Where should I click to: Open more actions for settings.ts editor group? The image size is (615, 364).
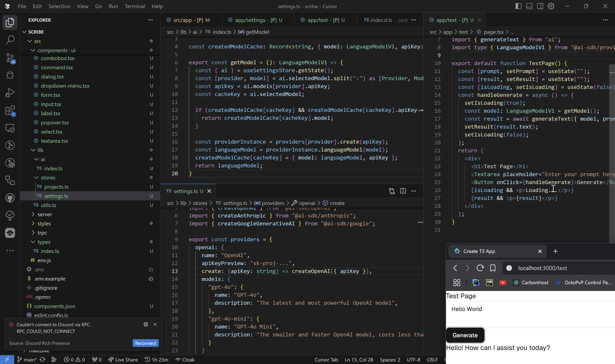413,191
